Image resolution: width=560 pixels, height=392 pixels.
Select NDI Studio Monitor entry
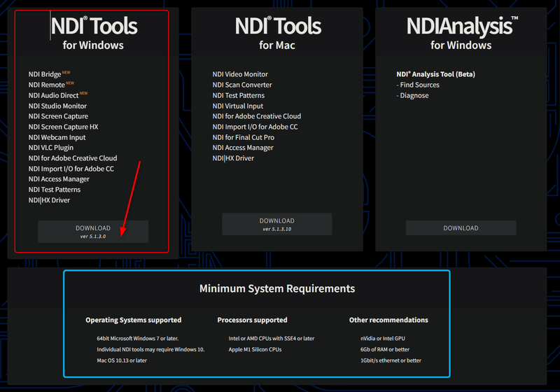pyautogui.click(x=57, y=106)
